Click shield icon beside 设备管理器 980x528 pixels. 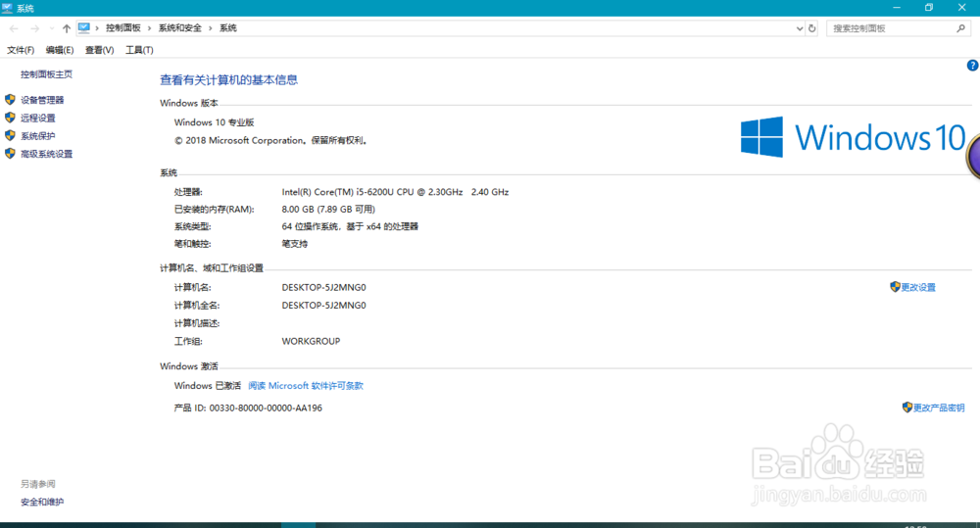[10, 99]
